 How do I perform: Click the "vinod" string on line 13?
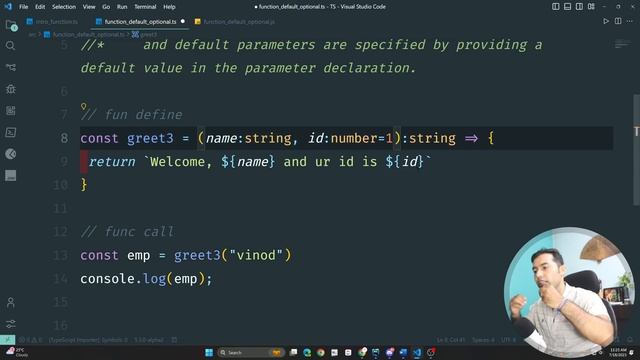point(256,256)
